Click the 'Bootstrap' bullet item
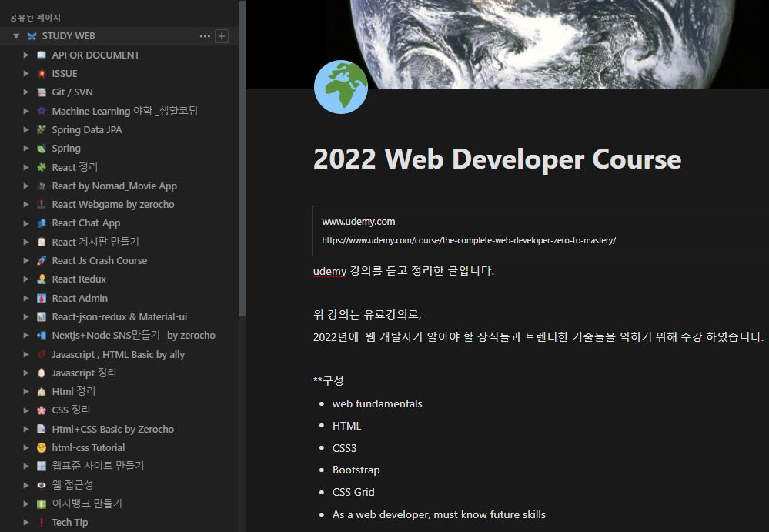Screen dimensions: 769x532 pos(356,470)
